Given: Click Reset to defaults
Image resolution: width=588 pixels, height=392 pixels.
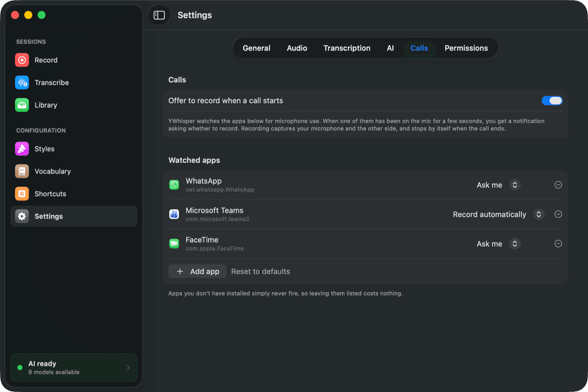Looking at the screenshot, I should click(261, 271).
